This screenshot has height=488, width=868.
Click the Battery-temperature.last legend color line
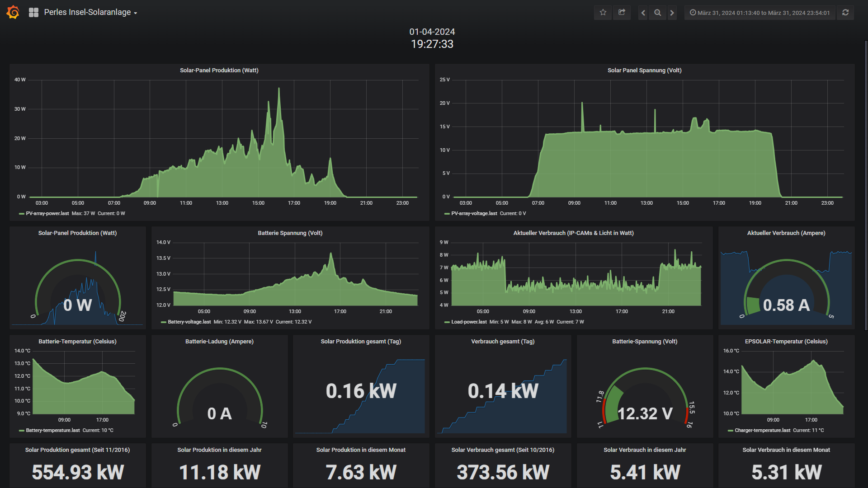[21, 431]
